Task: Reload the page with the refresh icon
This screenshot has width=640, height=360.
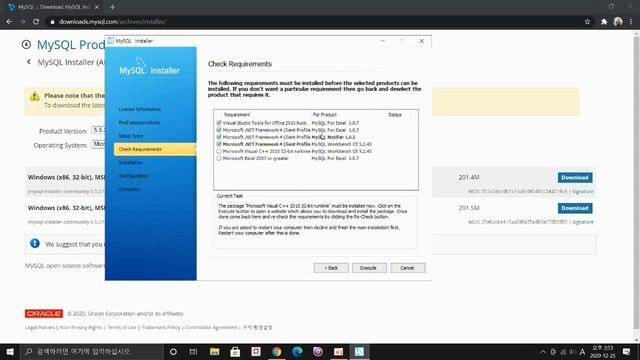Action: pyautogui.click(x=36, y=22)
